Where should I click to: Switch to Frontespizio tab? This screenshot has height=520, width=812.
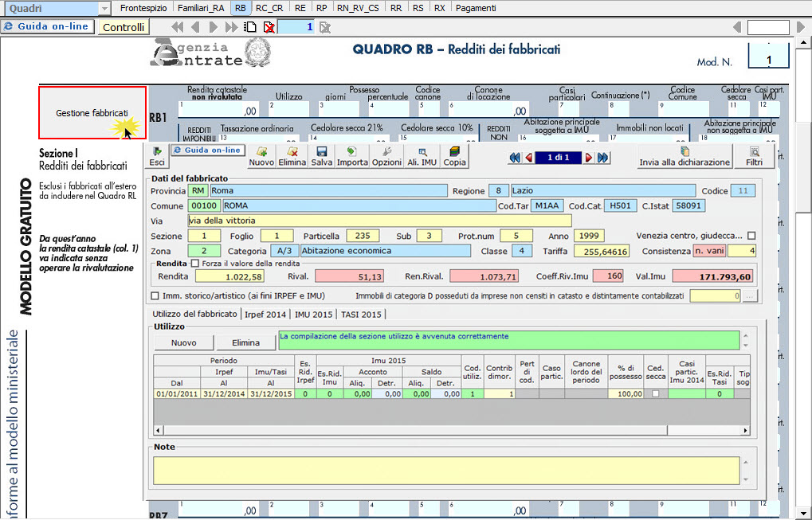[143, 8]
